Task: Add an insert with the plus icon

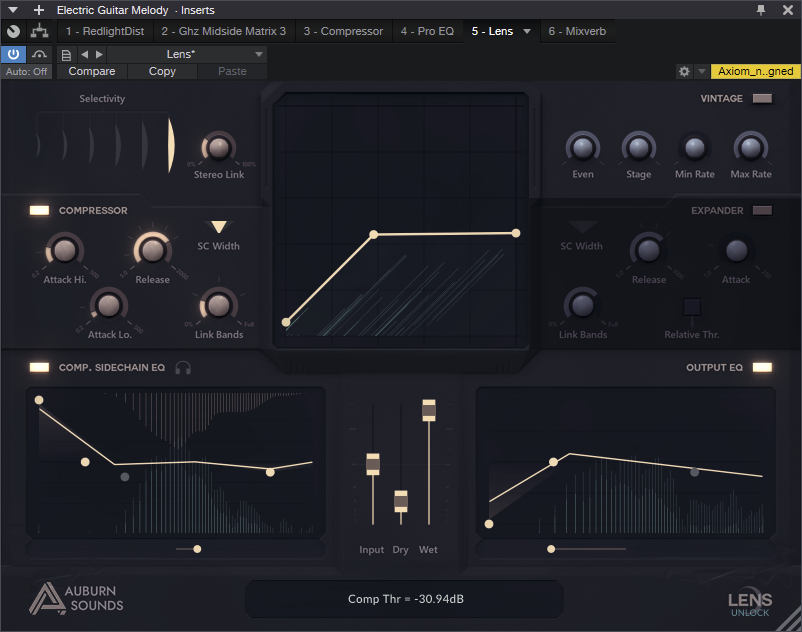Action: (x=38, y=10)
